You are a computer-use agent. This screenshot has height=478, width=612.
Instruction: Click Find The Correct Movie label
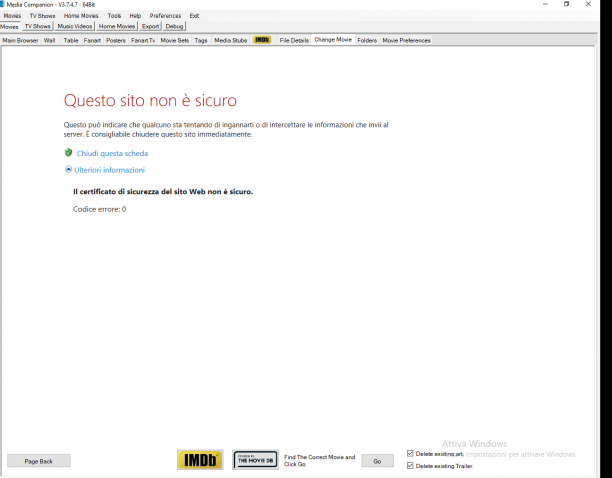click(x=320, y=460)
